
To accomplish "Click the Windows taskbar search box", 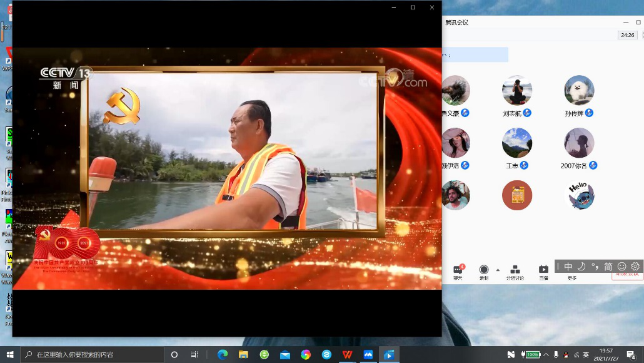I will tap(93, 355).
